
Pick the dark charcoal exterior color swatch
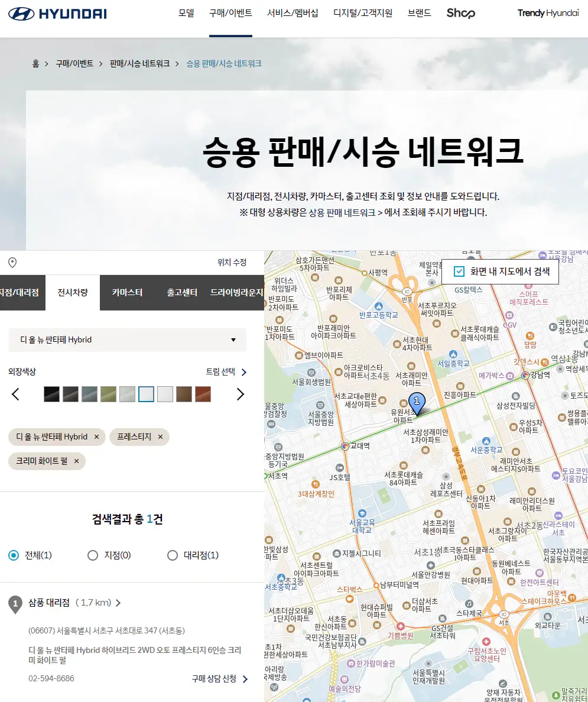click(71, 394)
